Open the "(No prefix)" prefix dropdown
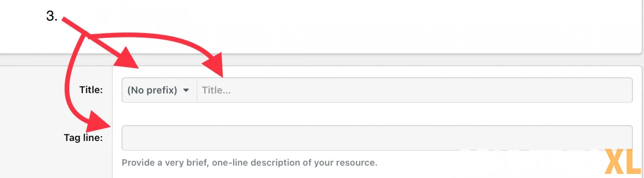Viewport: 644px width, 178px height. pos(159,90)
